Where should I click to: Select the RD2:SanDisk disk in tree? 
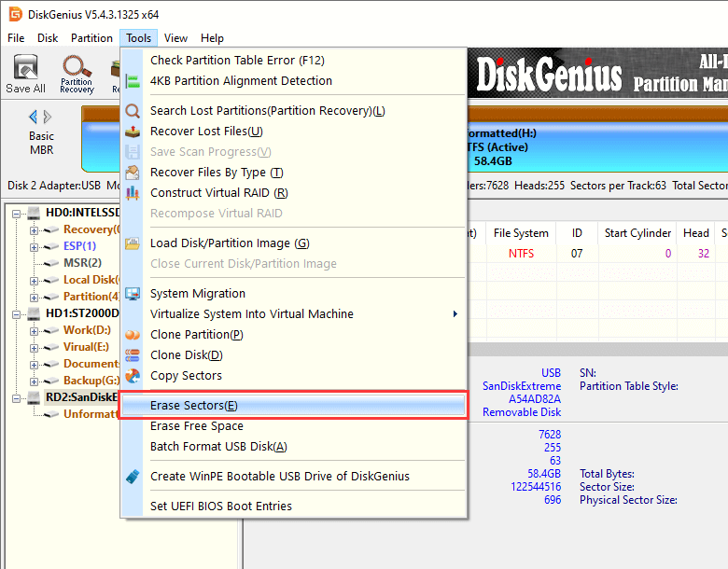click(80, 397)
